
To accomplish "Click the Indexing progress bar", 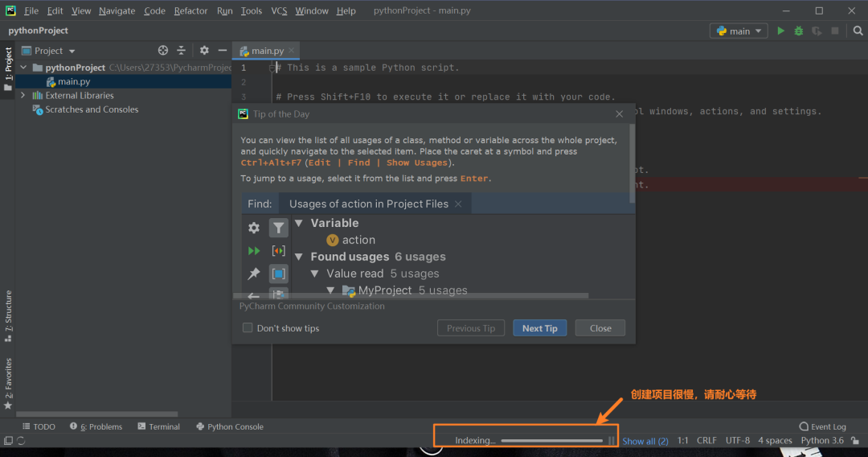I will (552, 441).
